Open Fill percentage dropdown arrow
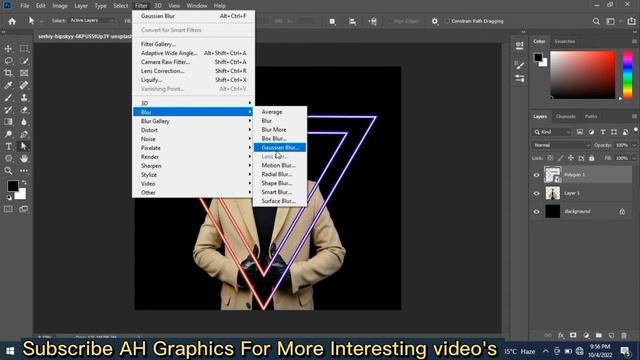640x360 pixels. pyautogui.click(x=634, y=158)
